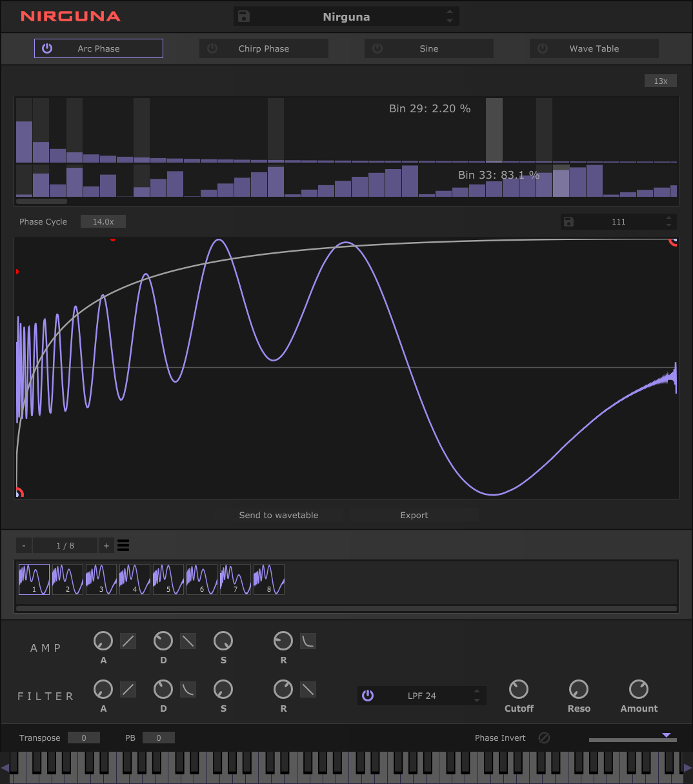Image resolution: width=693 pixels, height=784 pixels.
Task: Toggle the filter power button beside LPF 24
Action: point(368,695)
